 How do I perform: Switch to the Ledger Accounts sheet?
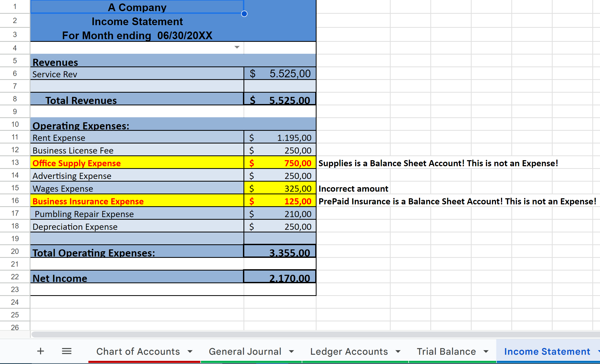pos(349,351)
